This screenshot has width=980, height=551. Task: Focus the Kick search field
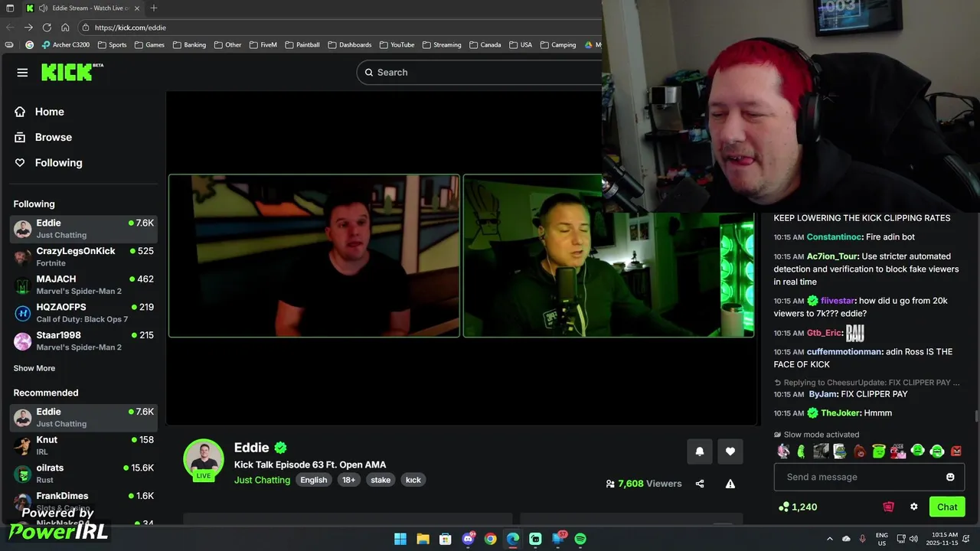479,72
